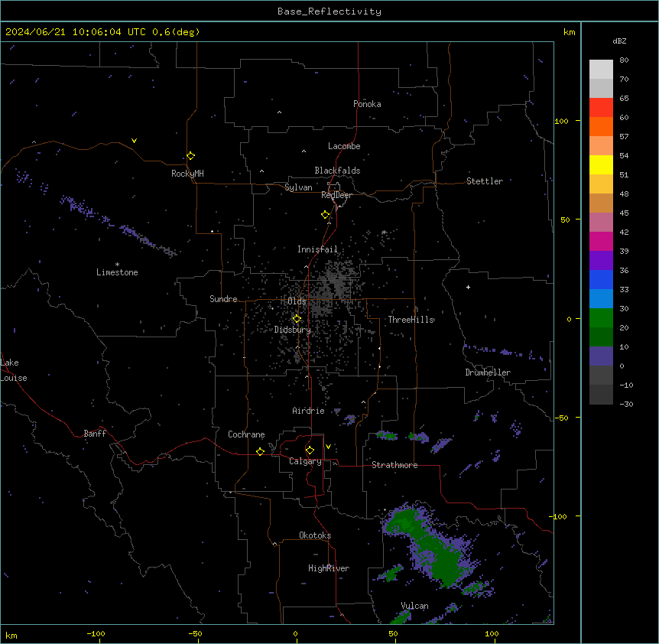This screenshot has height=644, width=659.
Task: Click the white caret marker south of Ponoka
Action: (280, 112)
